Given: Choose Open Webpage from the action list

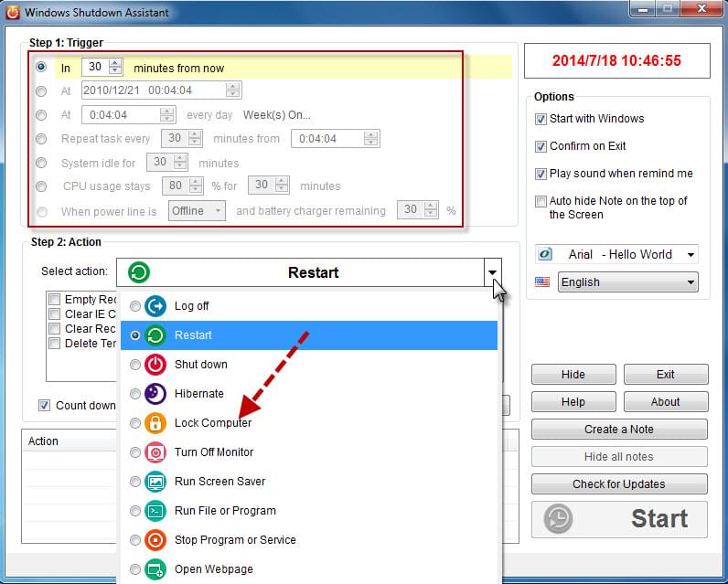Looking at the screenshot, I should (213, 569).
